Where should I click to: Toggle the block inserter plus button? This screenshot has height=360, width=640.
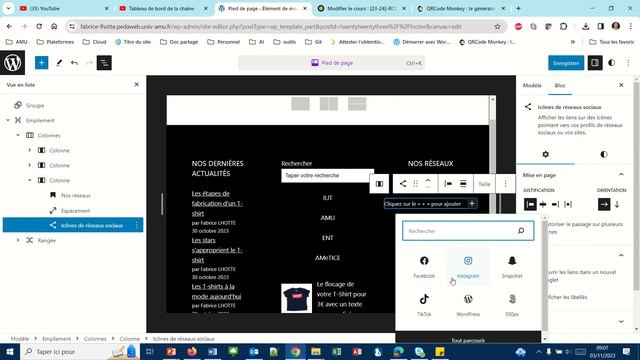click(41, 63)
